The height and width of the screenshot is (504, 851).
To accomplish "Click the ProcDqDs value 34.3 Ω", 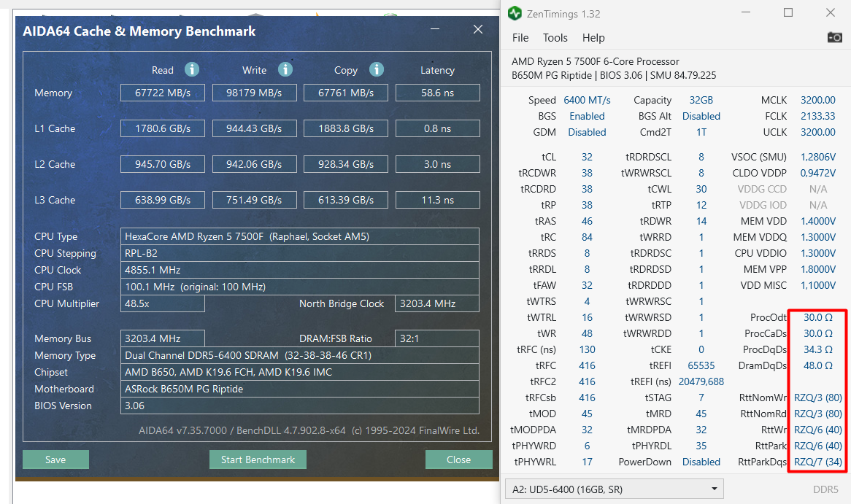I will (818, 350).
